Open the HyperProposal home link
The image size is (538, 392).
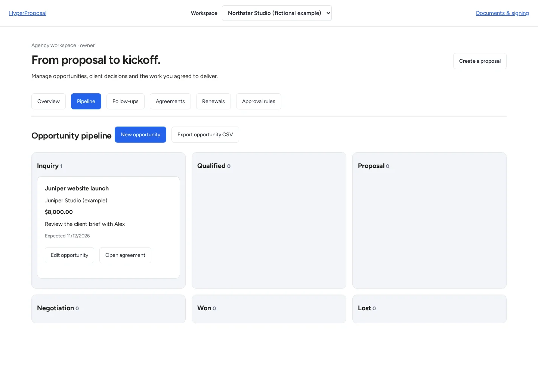pos(28,13)
